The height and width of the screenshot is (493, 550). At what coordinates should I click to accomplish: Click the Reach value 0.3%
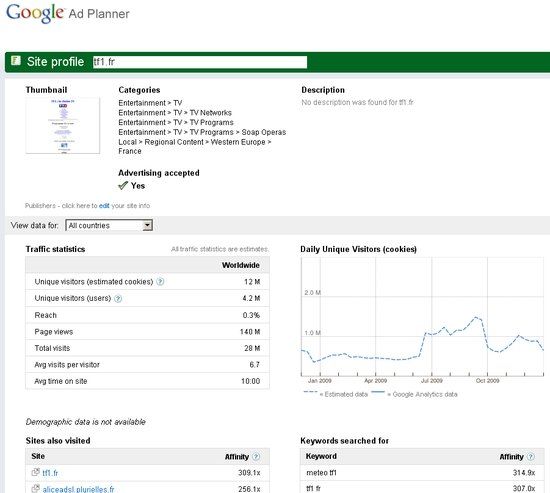click(251, 315)
